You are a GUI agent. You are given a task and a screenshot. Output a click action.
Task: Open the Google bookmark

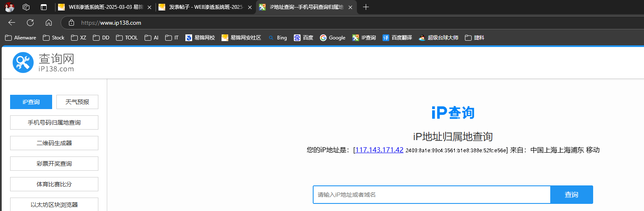click(x=333, y=38)
